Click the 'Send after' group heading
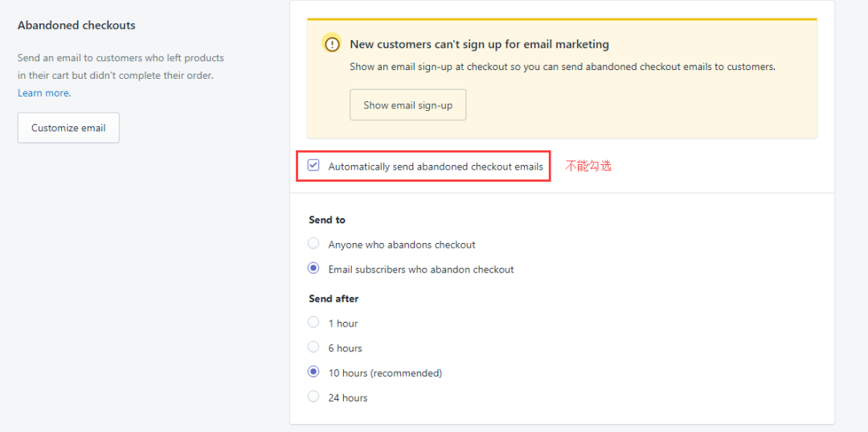868x432 pixels. click(x=334, y=298)
